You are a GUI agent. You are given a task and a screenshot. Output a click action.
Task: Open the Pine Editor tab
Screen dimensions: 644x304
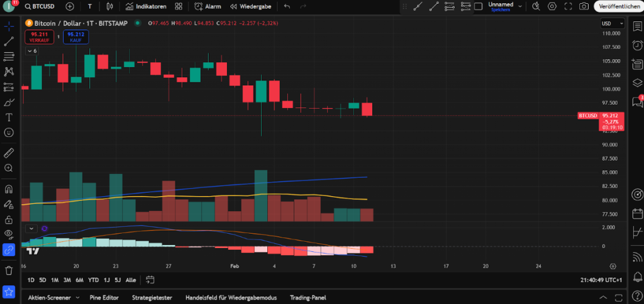(104, 298)
